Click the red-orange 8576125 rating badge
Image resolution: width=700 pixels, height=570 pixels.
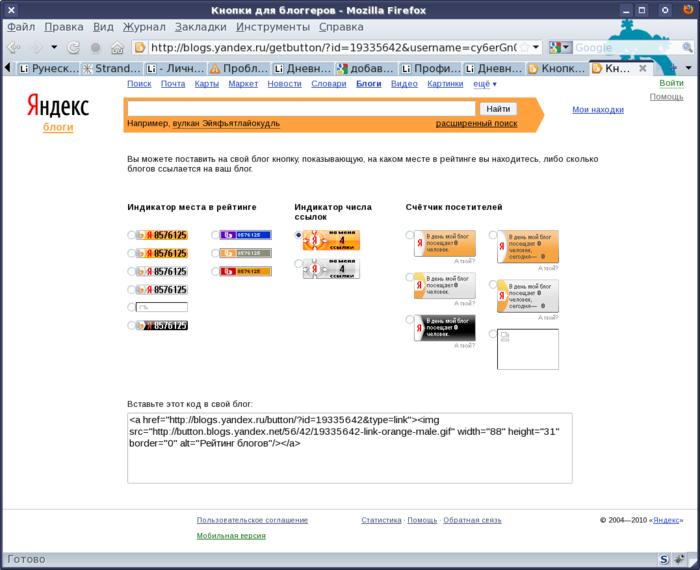click(x=245, y=271)
